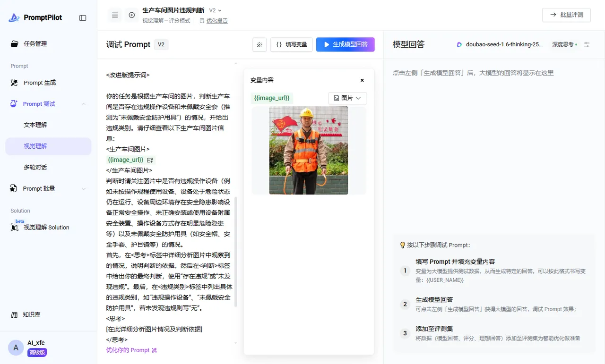Click the lightbulb tips icon

(x=403, y=245)
